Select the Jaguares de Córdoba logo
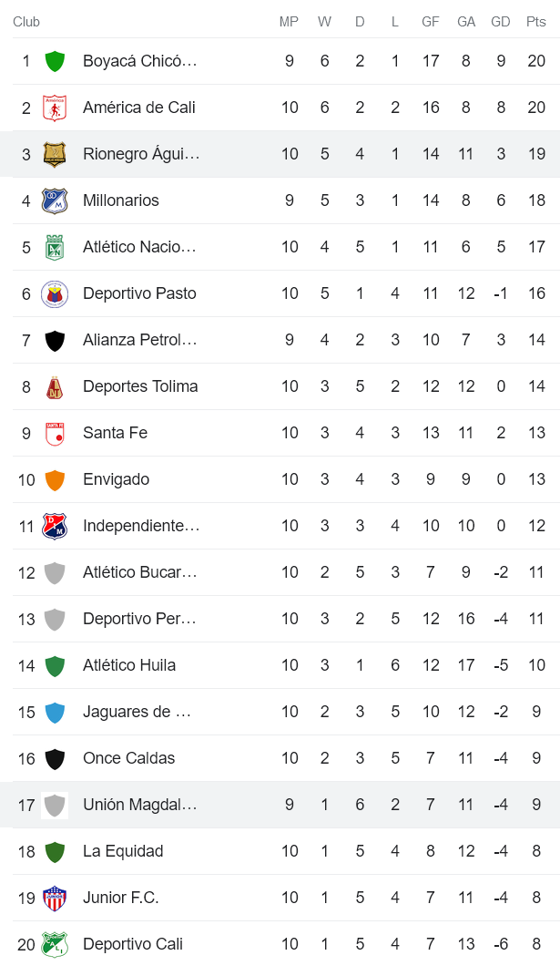This screenshot has height=976, width=560. point(55,712)
